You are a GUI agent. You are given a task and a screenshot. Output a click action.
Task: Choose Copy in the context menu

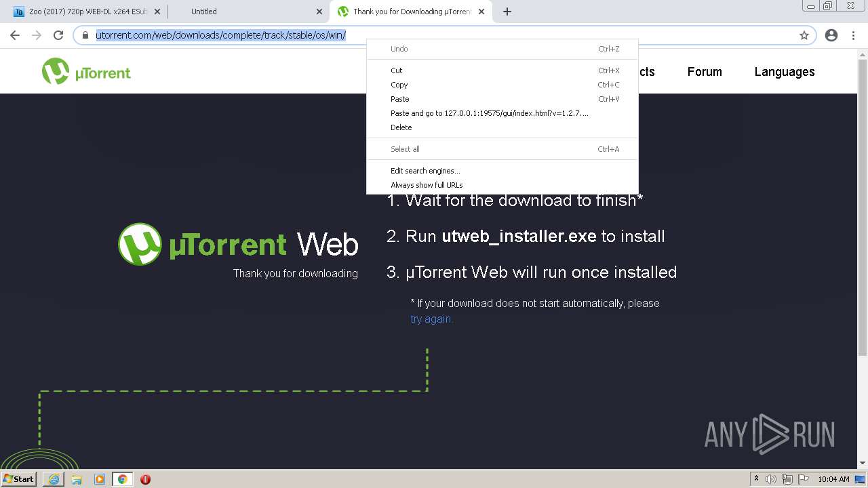tap(502, 85)
